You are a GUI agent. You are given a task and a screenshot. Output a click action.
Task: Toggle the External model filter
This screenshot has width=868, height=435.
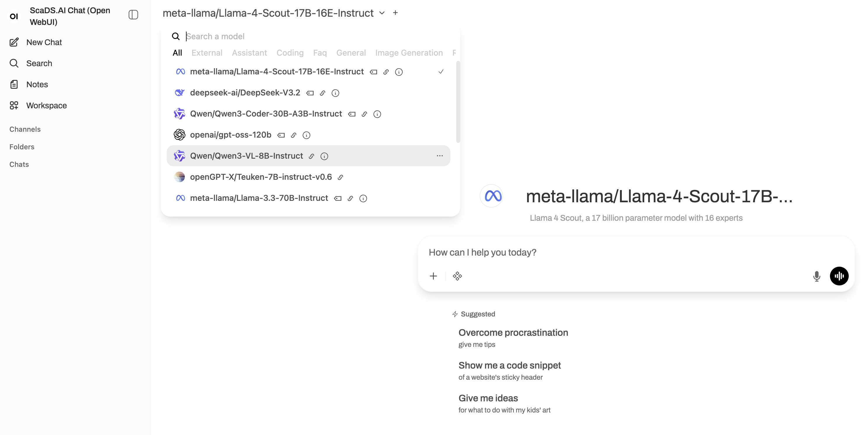click(x=206, y=53)
